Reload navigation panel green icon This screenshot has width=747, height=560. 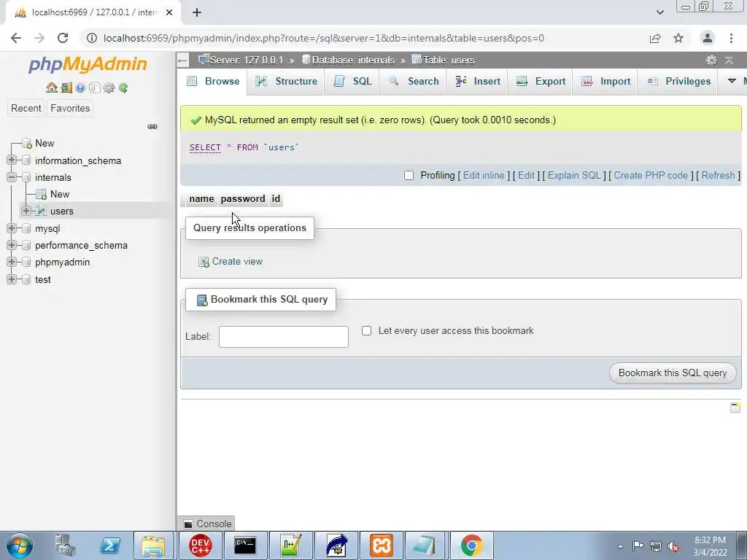(x=123, y=87)
